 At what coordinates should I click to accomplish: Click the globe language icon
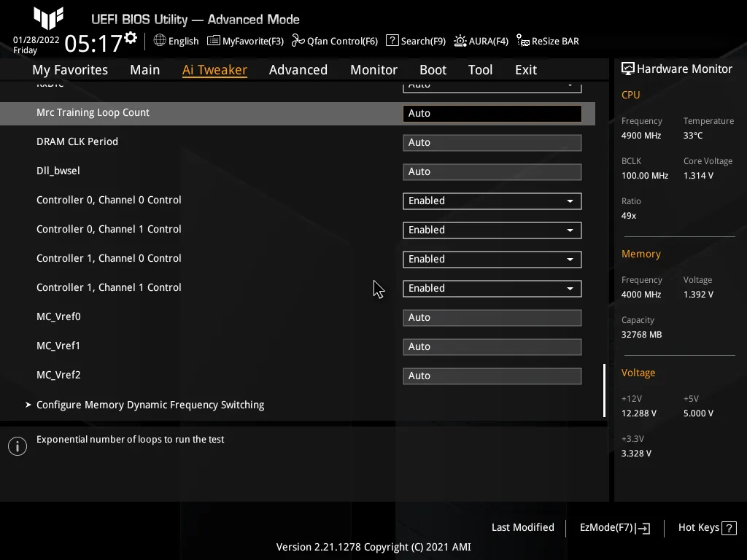coord(160,41)
